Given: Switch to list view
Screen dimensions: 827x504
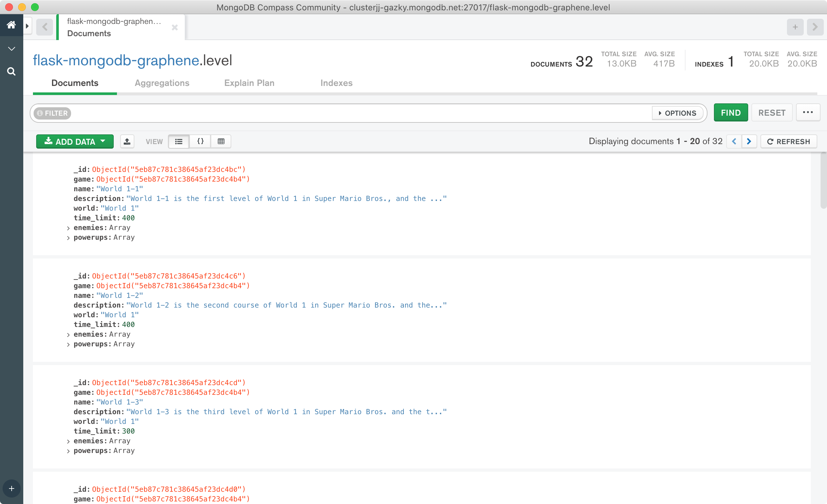Looking at the screenshot, I should (179, 142).
